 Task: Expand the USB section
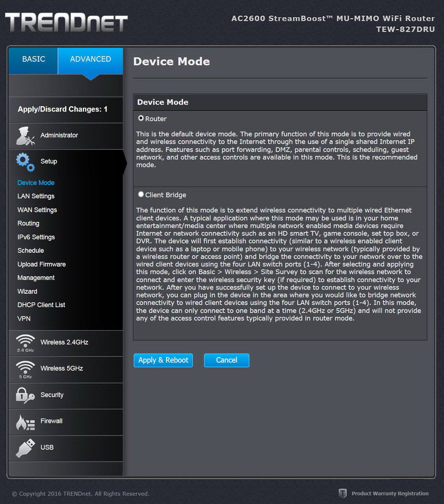click(66, 449)
